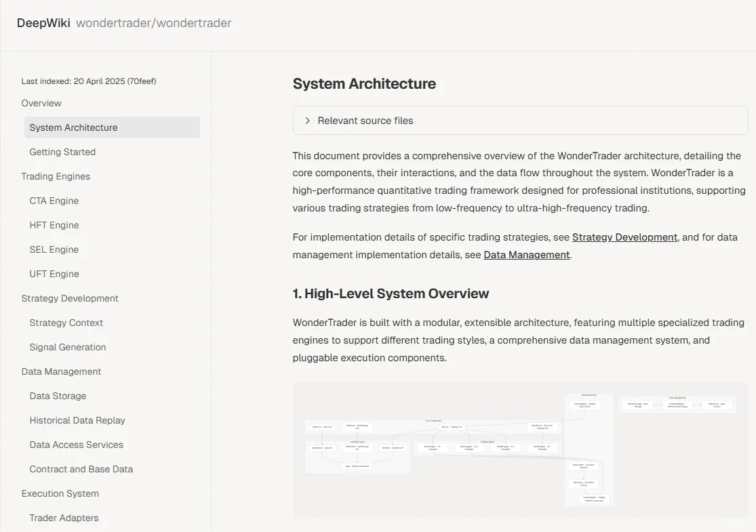Open the Data Storage sidebar entry
The image size is (756, 532).
click(58, 396)
